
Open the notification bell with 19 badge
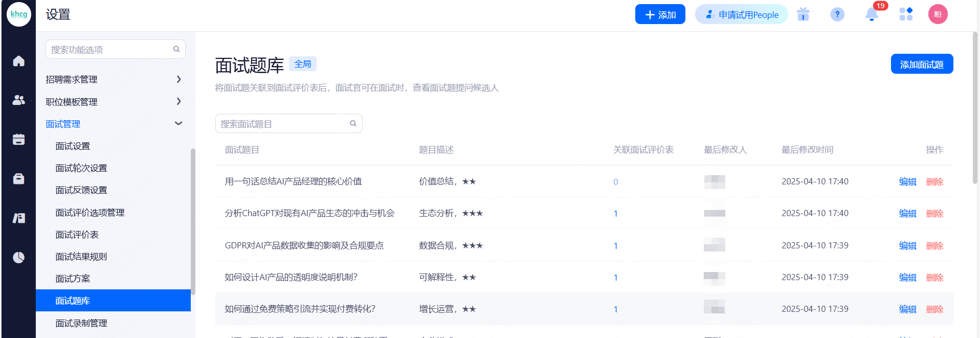click(x=872, y=15)
